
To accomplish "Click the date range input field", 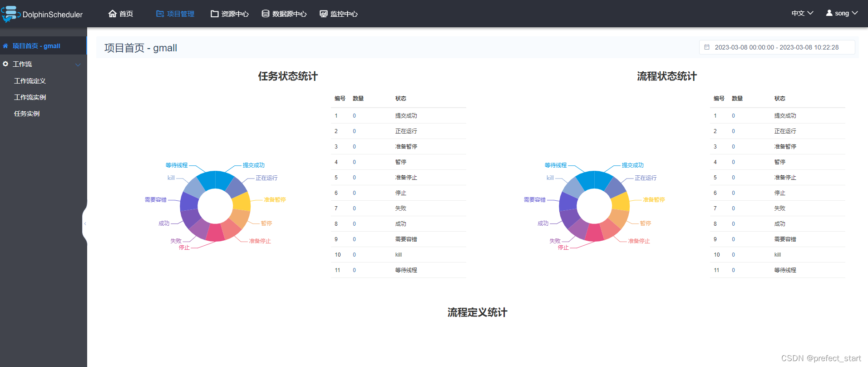I will pos(777,47).
